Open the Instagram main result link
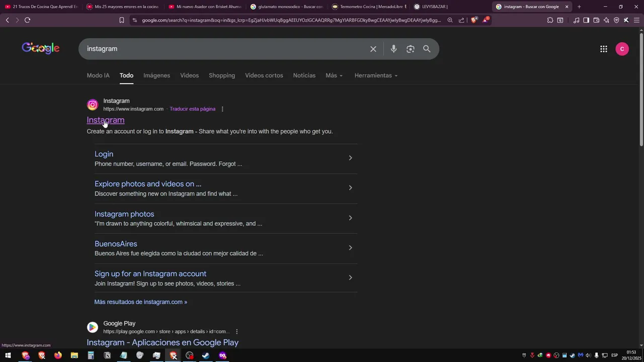 [x=106, y=120]
